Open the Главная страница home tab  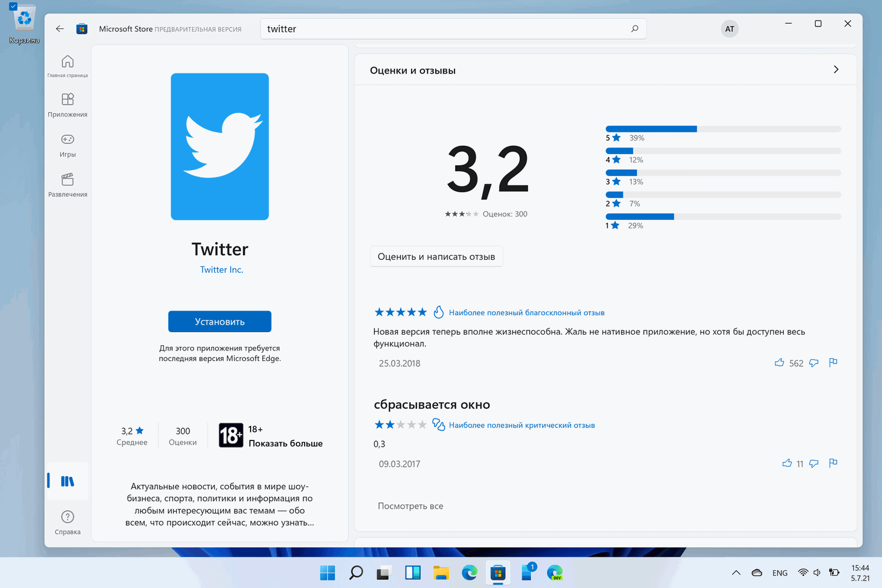(x=68, y=66)
